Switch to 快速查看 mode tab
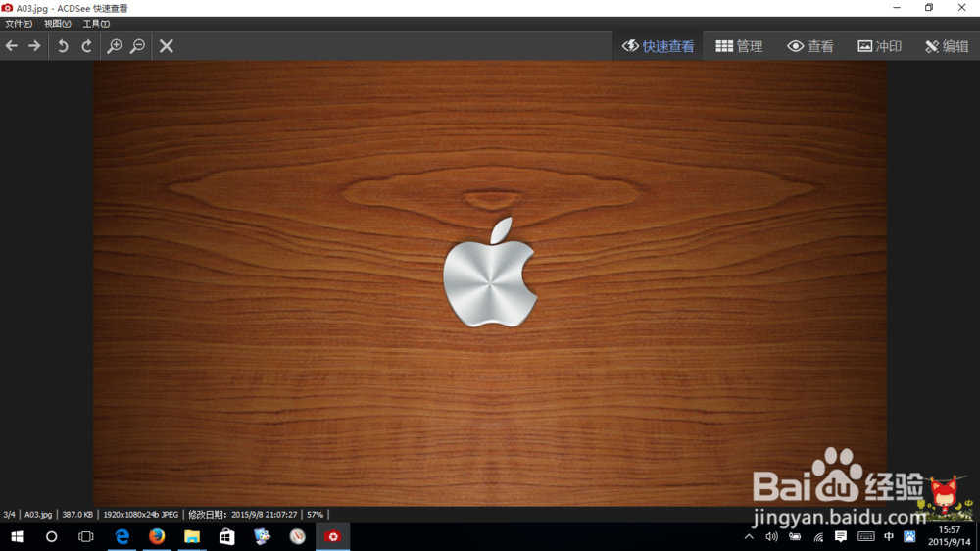980x551 pixels. pyautogui.click(x=658, y=46)
